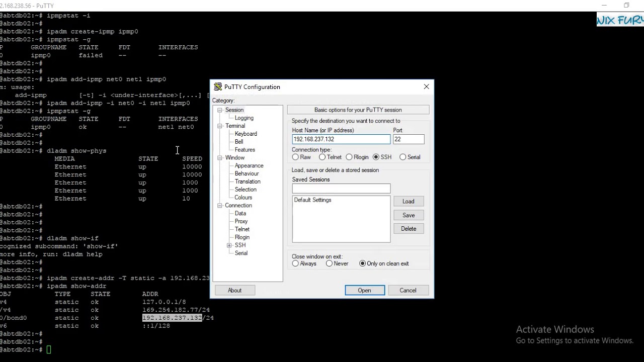The image size is (644, 362).
Task: Click the Load session button
Action: coord(409,202)
